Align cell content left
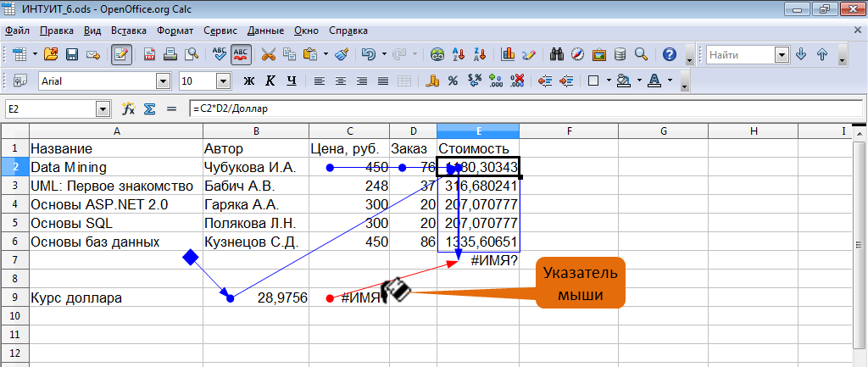The image size is (868, 367). click(320, 81)
